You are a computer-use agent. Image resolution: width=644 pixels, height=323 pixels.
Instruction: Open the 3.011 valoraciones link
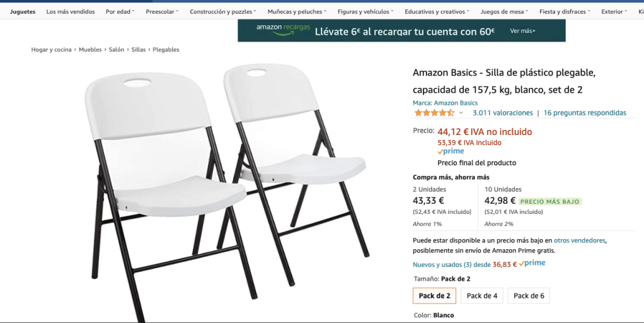click(x=502, y=113)
